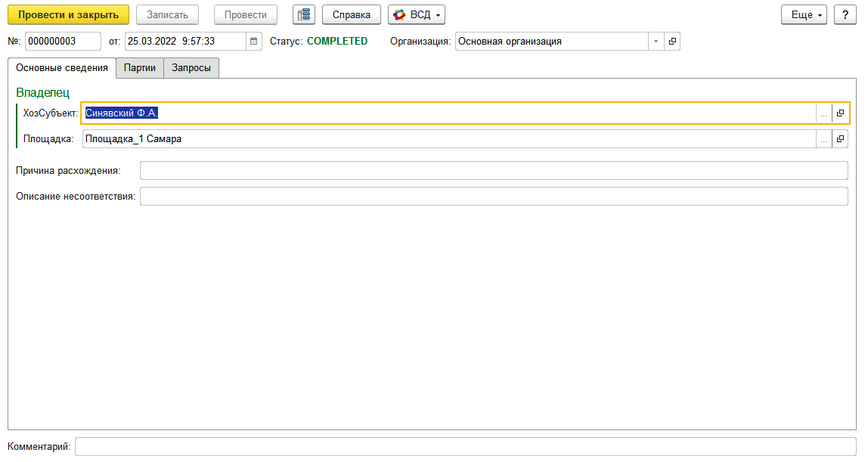Click into the Описание несоответствия field
This screenshot has height=462, width=868.
point(494,197)
